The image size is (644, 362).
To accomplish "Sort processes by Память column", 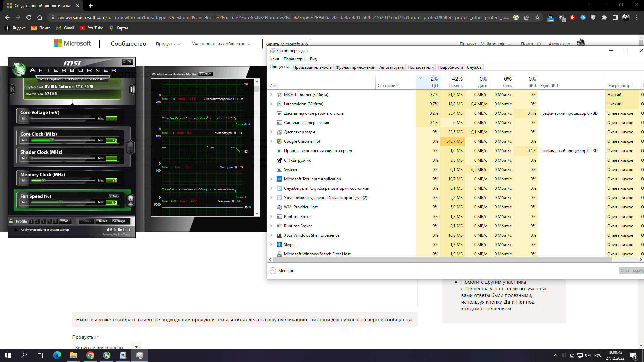I will [x=452, y=82].
